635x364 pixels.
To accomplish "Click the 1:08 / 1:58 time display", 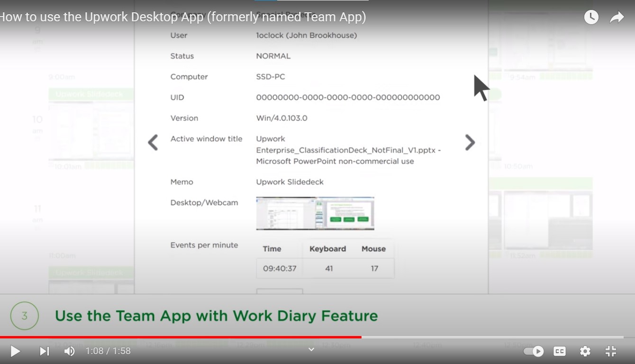I will tap(108, 351).
